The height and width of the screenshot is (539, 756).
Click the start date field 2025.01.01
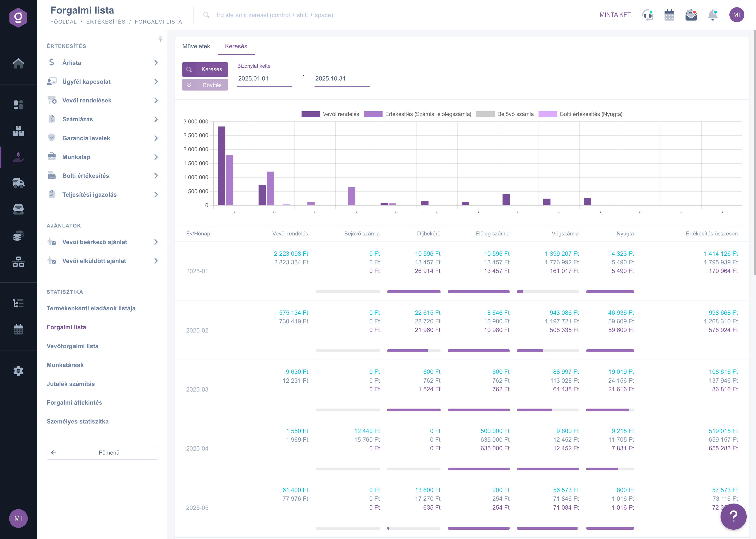click(x=264, y=79)
